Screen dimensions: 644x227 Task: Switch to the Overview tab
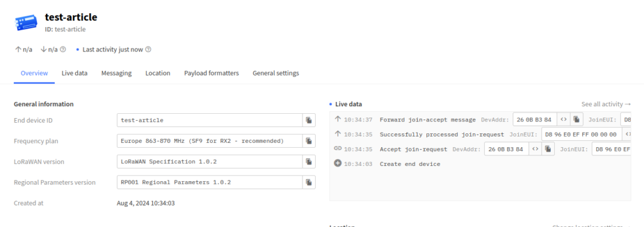[35, 73]
